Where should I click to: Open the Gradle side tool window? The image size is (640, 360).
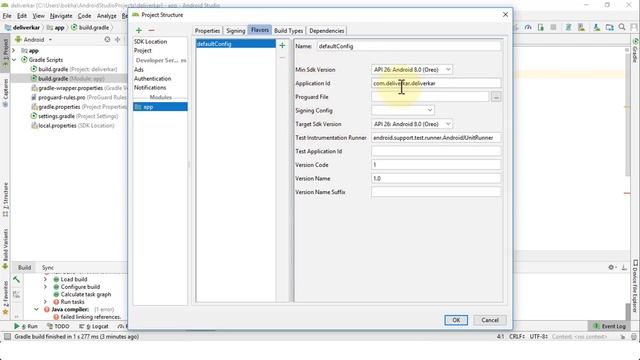pyautogui.click(x=635, y=51)
